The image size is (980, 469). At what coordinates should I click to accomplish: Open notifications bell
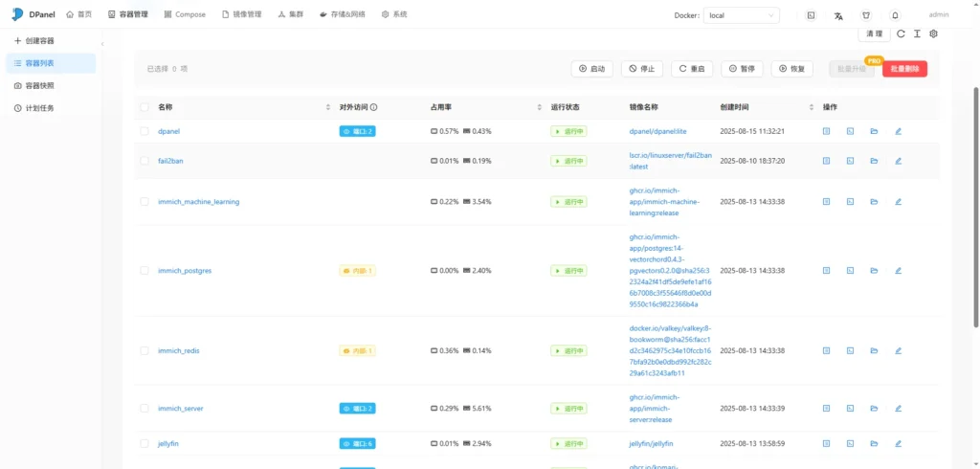click(896, 15)
